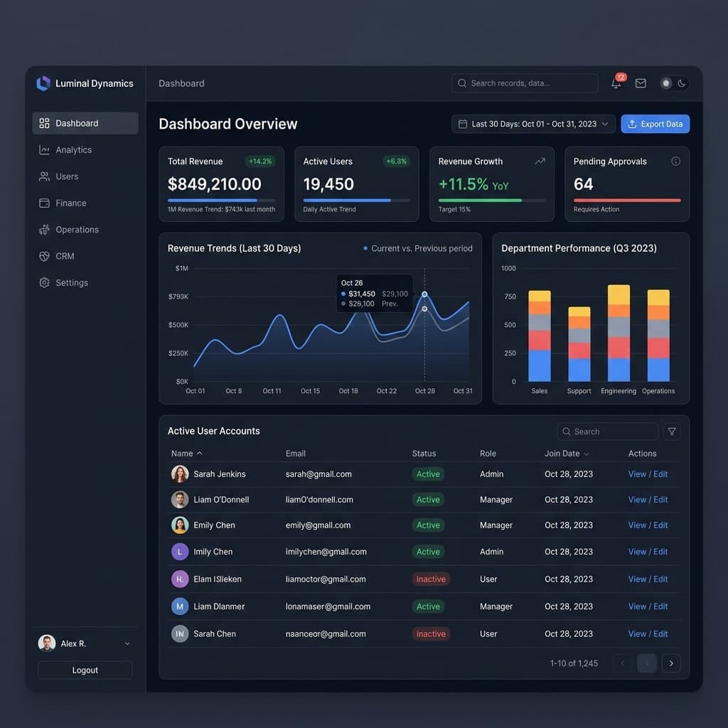This screenshot has height=728, width=728.
Task: Click the Active User Accounts search box
Action: (608, 432)
